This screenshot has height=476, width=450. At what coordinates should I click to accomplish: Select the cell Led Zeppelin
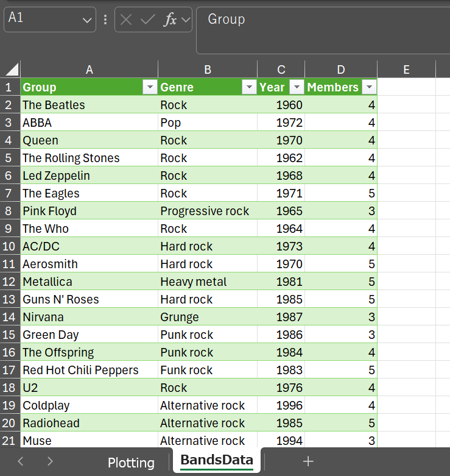click(89, 176)
